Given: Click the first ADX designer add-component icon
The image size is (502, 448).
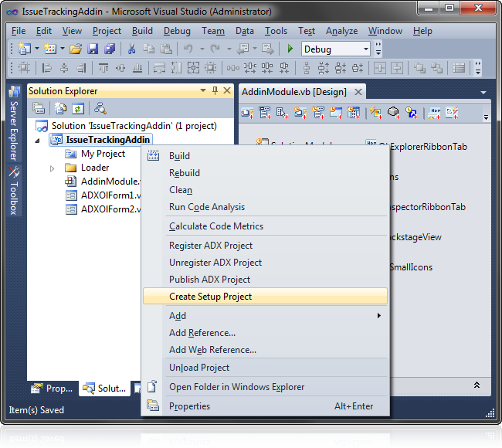Looking at the screenshot, I should point(247,113).
